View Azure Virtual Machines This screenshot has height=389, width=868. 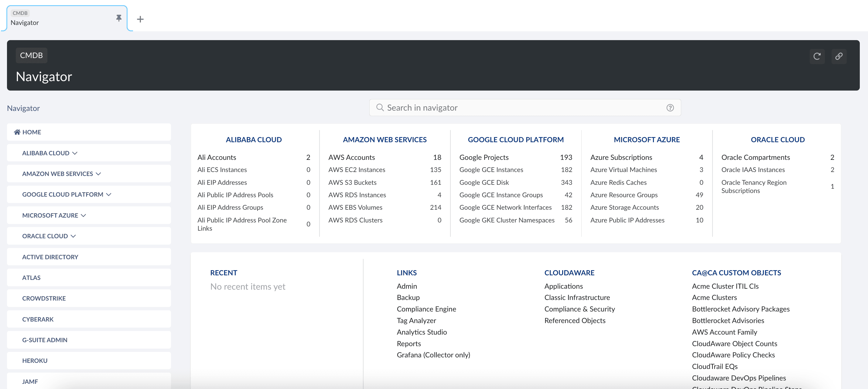(x=624, y=170)
